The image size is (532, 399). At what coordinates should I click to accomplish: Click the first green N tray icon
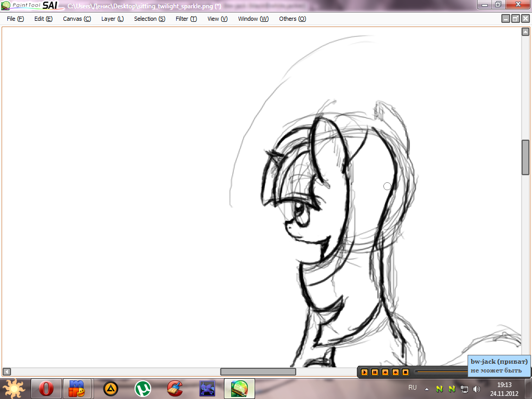(x=440, y=389)
